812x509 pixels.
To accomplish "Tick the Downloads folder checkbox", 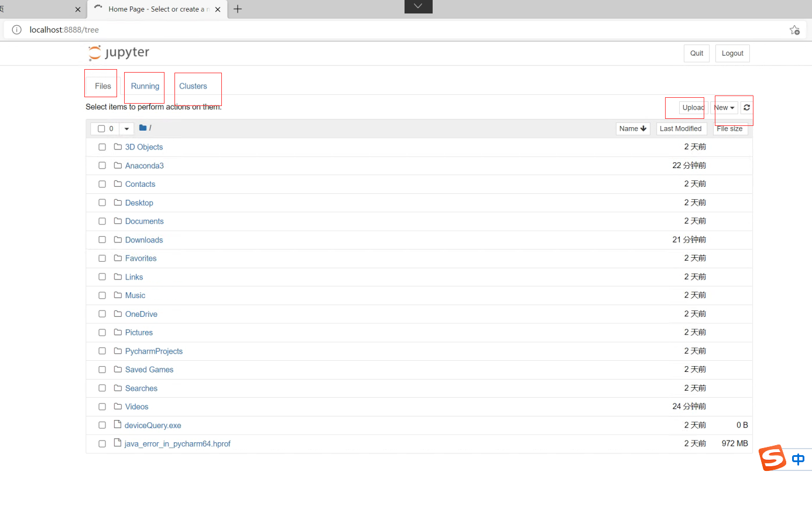I will coord(102,240).
